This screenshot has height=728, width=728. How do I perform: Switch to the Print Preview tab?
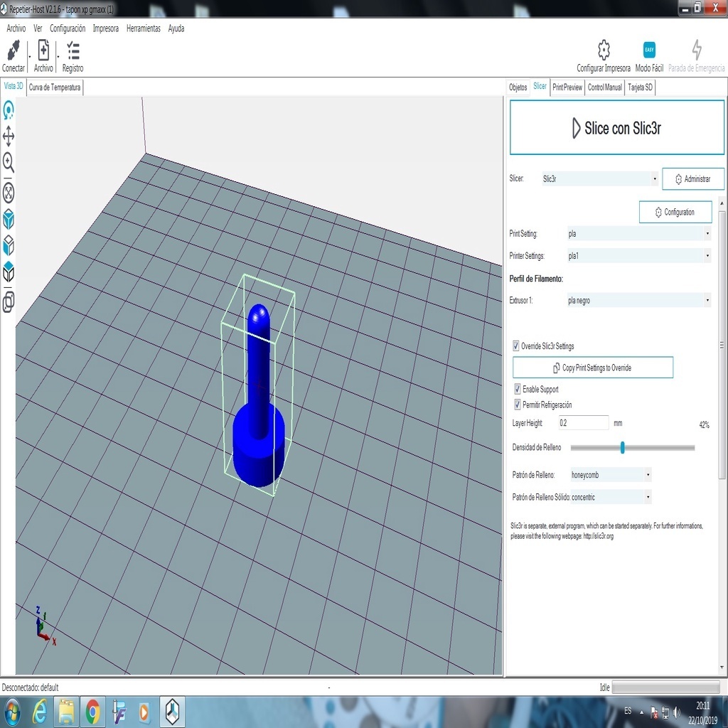(x=567, y=87)
